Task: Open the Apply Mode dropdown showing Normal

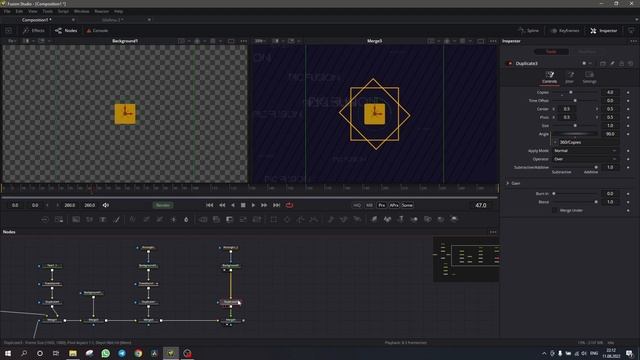Action: point(585,151)
